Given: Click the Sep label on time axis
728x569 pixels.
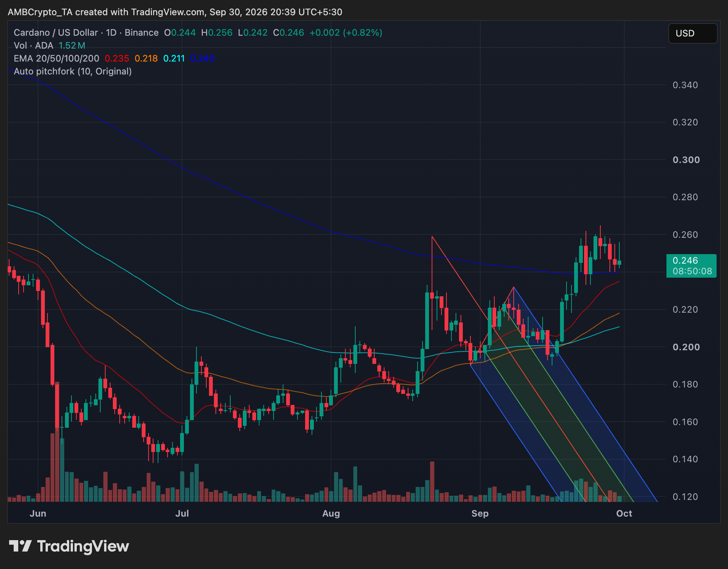Looking at the screenshot, I should tap(480, 514).
